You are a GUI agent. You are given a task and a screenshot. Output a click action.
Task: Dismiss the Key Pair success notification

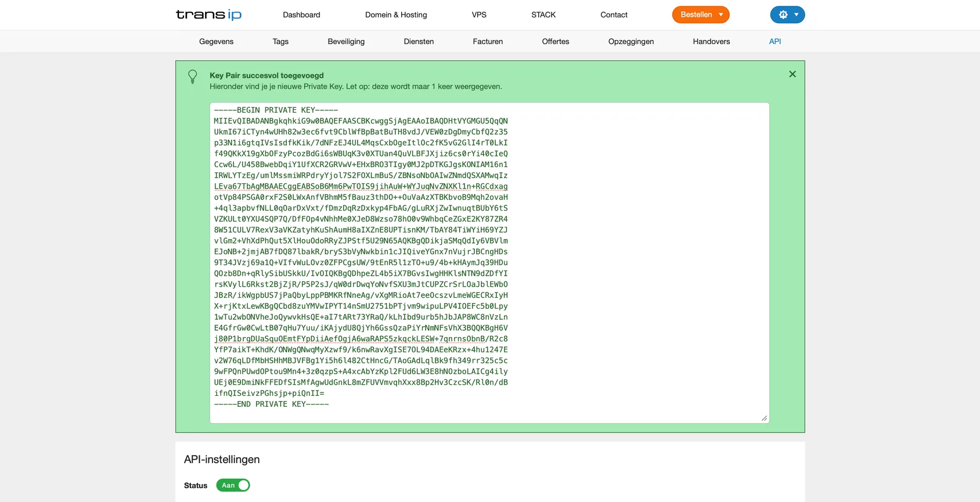point(792,74)
